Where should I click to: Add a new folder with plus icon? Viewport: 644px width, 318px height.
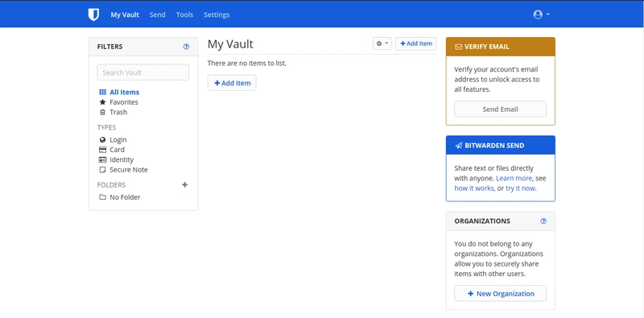(x=185, y=185)
